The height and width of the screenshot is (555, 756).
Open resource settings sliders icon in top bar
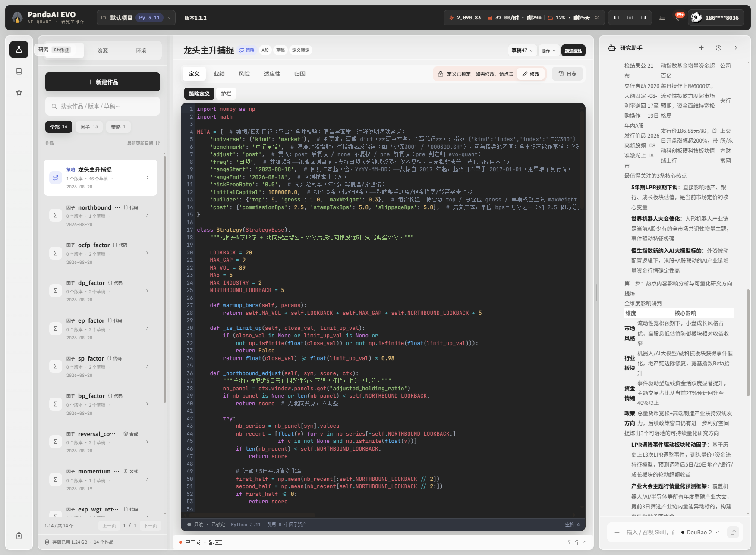tap(597, 18)
